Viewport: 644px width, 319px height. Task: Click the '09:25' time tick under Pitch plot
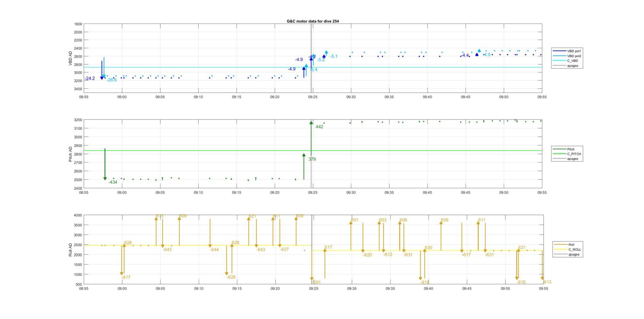(x=313, y=193)
